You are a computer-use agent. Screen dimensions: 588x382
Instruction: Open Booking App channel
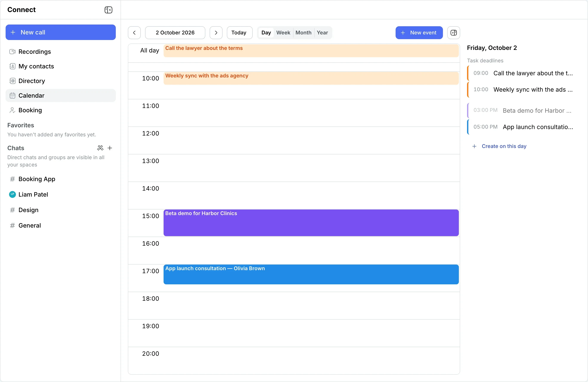pyautogui.click(x=60, y=179)
